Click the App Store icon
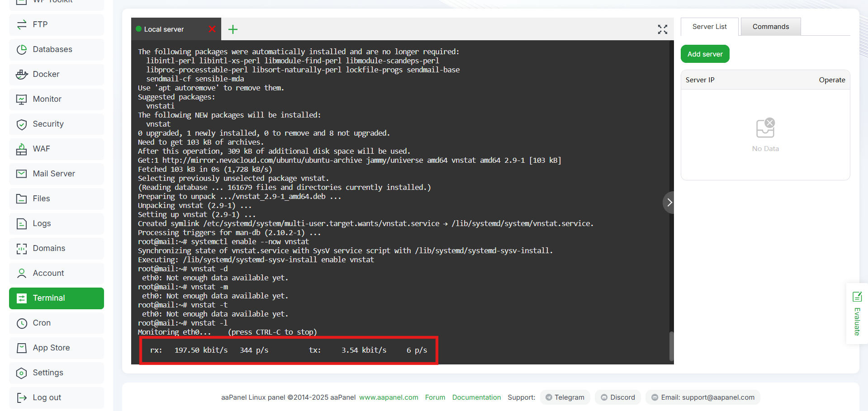The height and width of the screenshot is (411, 868). coord(22,348)
